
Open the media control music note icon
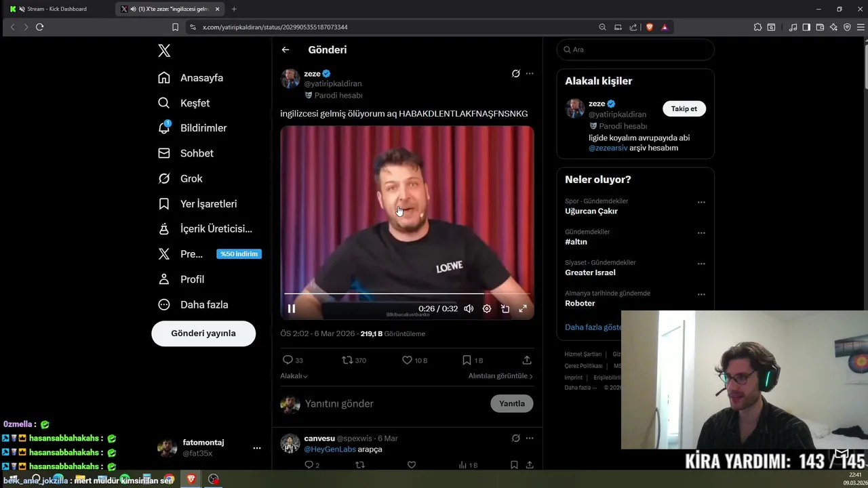click(x=793, y=27)
